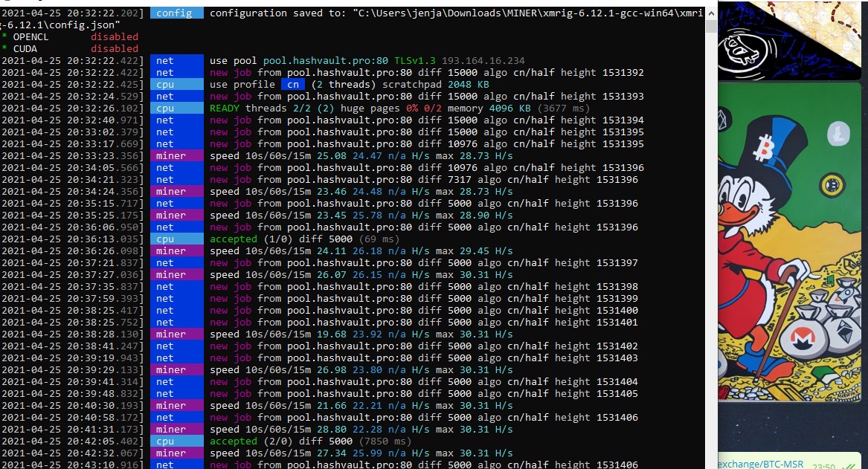Click speed '27.34 25.99' at 20:42:32

350,453
